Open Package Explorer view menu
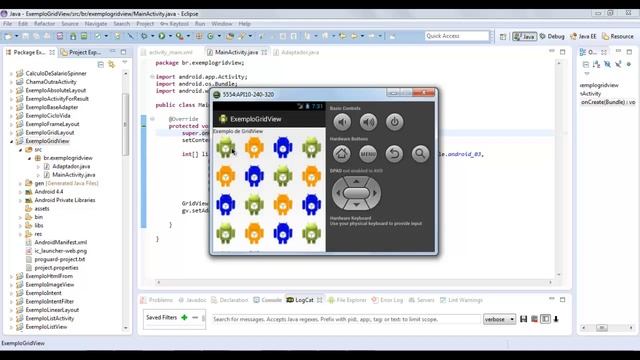Screen dimensions: 640x360 pos(125,62)
